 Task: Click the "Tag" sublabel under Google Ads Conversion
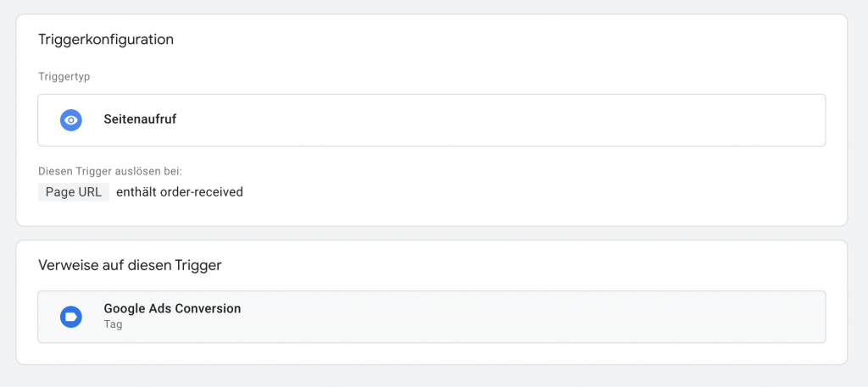click(113, 324)
